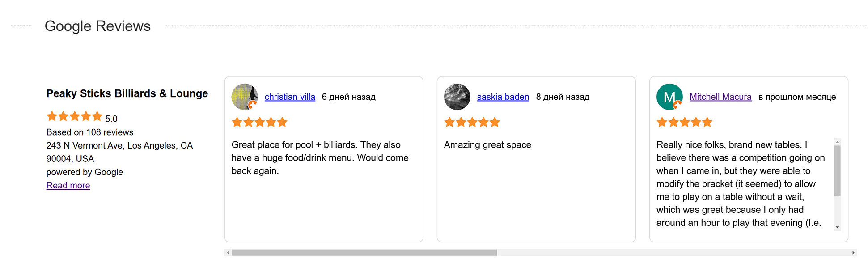Click the five-star rating in Mitchell Macura's review

pos(684,122)
